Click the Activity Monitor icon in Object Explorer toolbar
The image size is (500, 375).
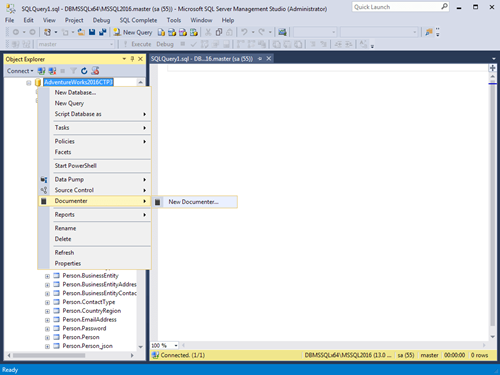(95, 71)
